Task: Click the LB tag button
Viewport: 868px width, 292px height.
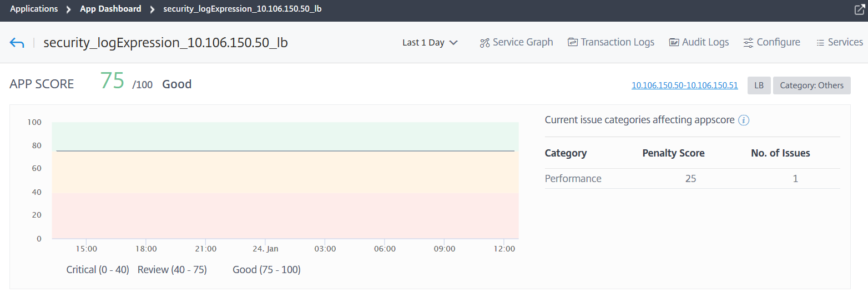Action: pos(759,85)
